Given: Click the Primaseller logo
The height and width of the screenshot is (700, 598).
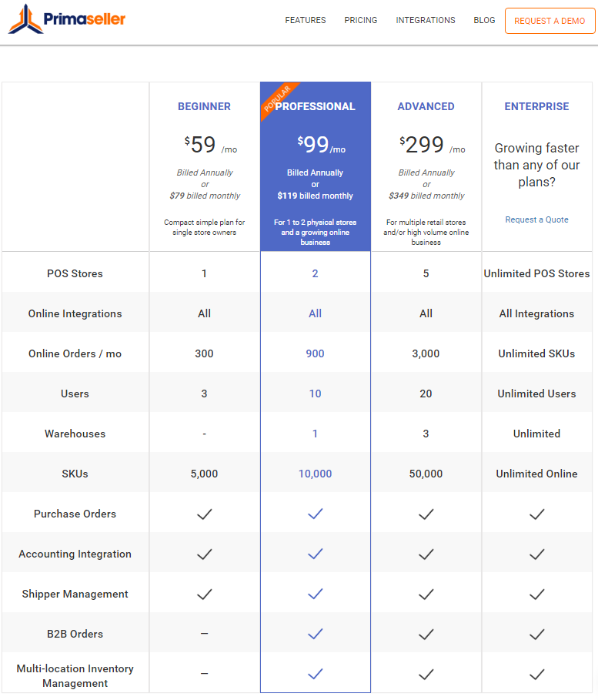Looking at the screenshot, I should pyautogui.click(x=67, y=18).
